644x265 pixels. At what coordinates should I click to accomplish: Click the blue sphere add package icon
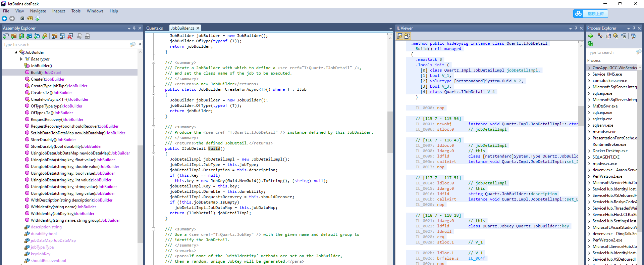(37, 36)
